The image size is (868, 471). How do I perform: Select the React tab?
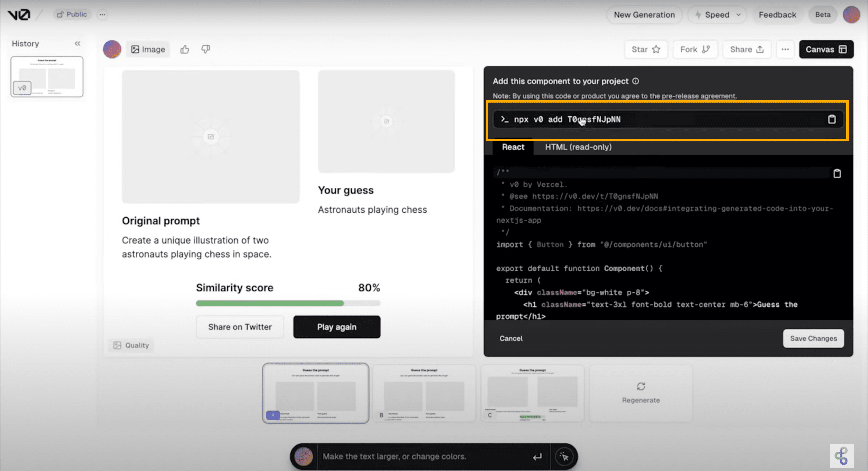(513, 147)
